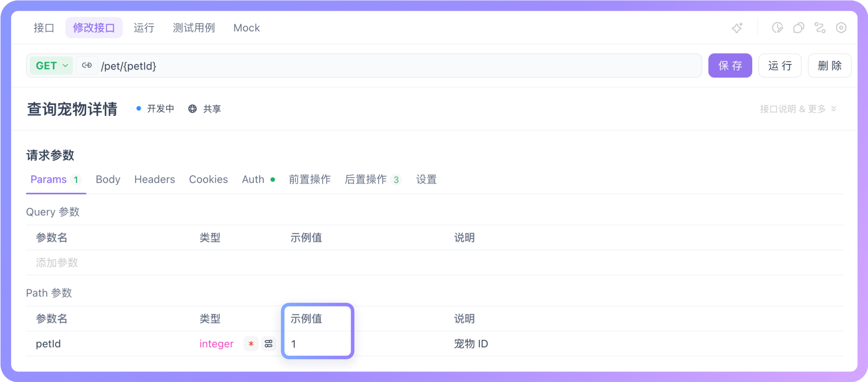Open the GET method dropdown
This screenshot has width=868, height=382.
51,65
